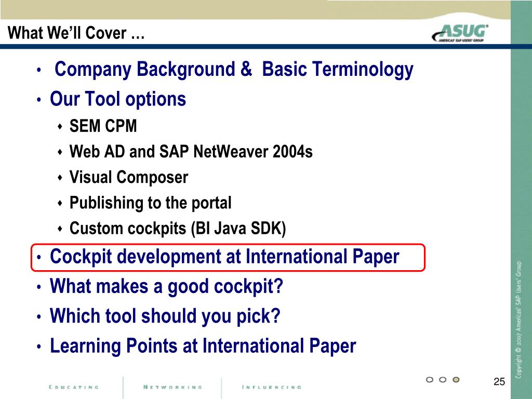Click "What makes a good cockpit?"

[166, 287]
